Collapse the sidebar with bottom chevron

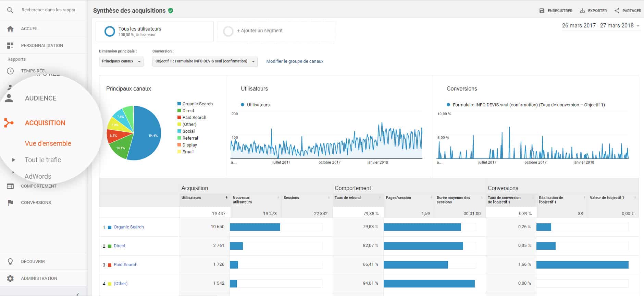point(78,294)
